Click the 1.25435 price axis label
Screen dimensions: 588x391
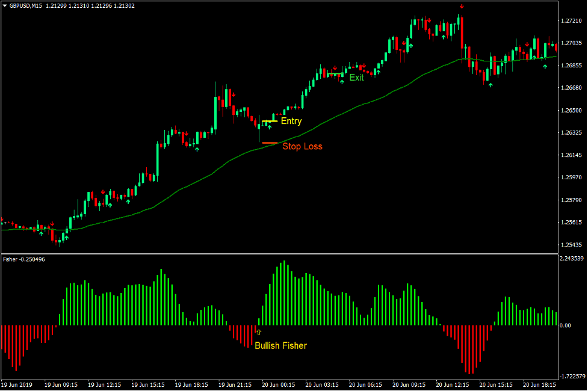tap(570, 245)
